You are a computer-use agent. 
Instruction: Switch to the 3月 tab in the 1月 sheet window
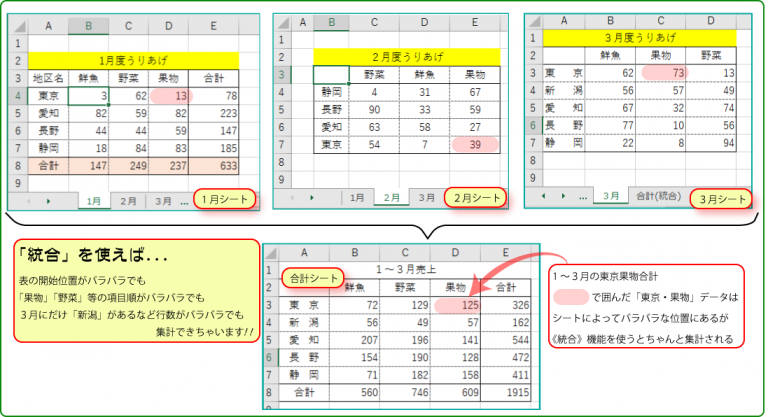click(x=164, y=201)
